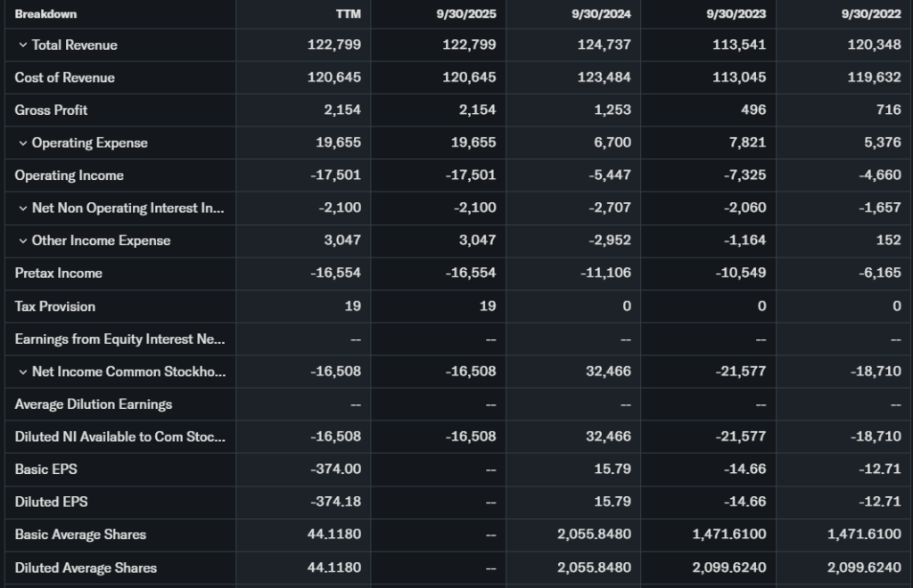
Task: Click the Breakdown header label
Action: coord(45,14)
